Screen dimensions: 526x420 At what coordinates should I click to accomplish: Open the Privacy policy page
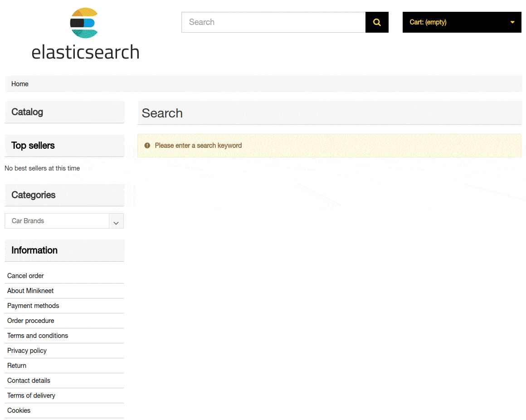[x=27, y=351]
